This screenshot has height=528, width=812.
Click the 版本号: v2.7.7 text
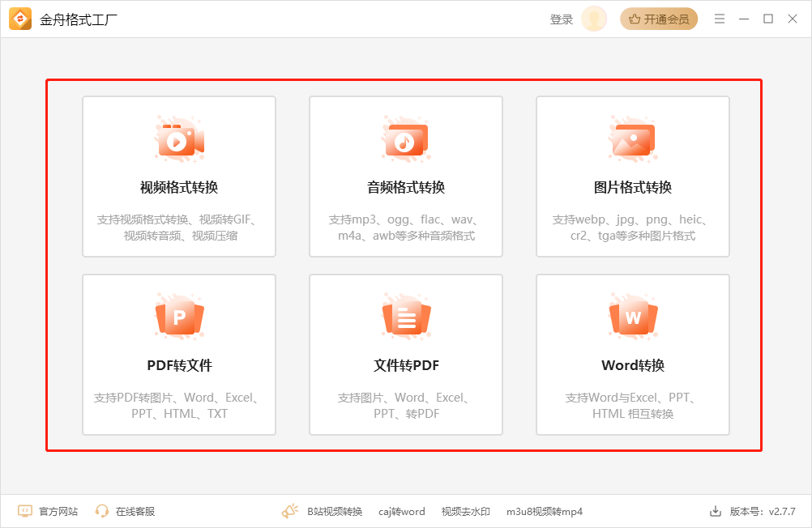tap(763, 512)
